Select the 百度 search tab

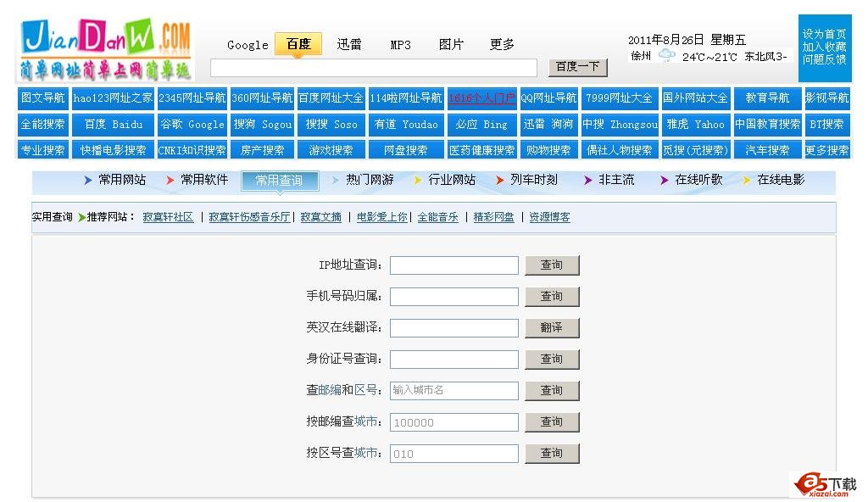click(x=298, y=44)
